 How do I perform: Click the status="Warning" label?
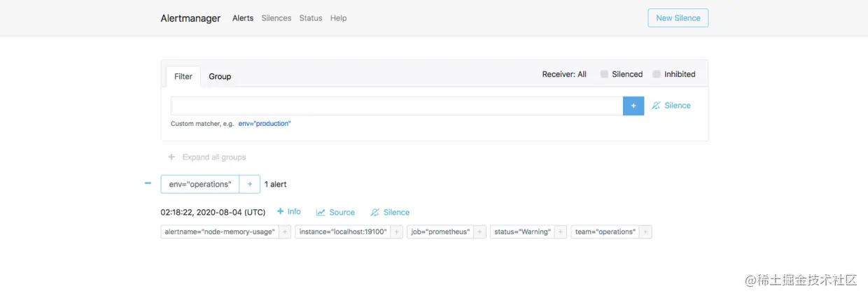tap(523, 232)
